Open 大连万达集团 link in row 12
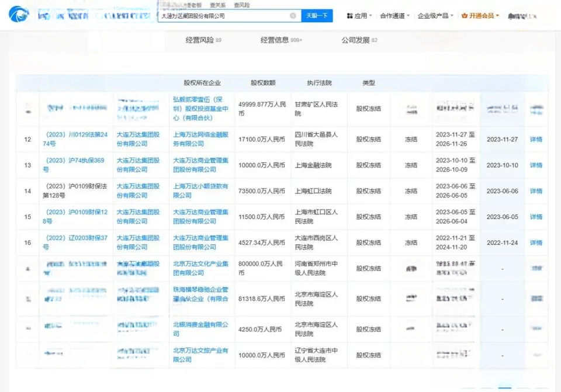This screenshot has width=561, height=392. coord(138,139)
